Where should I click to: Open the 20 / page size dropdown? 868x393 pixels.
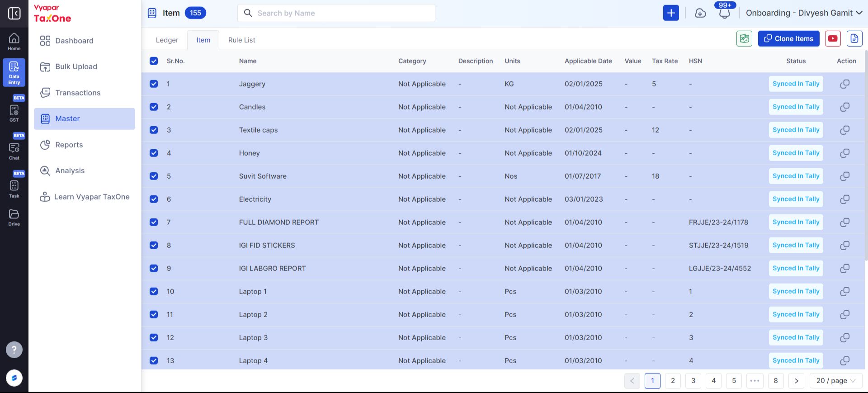pos(836,381)
